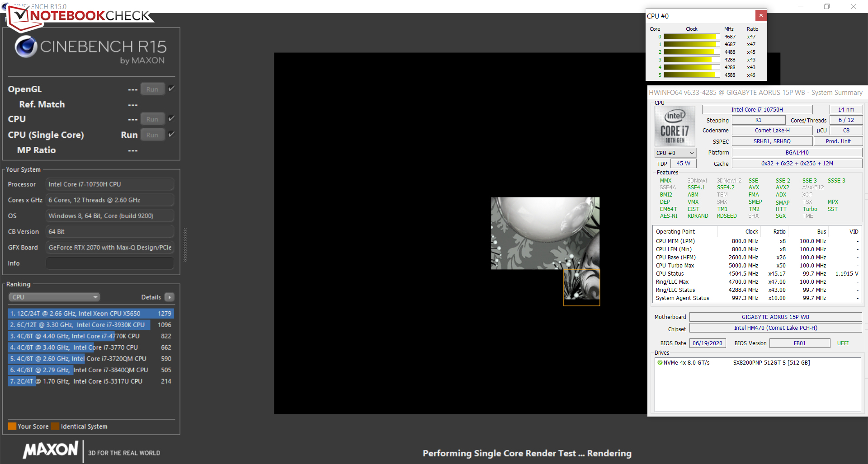Click the Comet Lake-H codename field
Image resolution: width=868 pixels, height=464 pixels.
click(772, 130)
